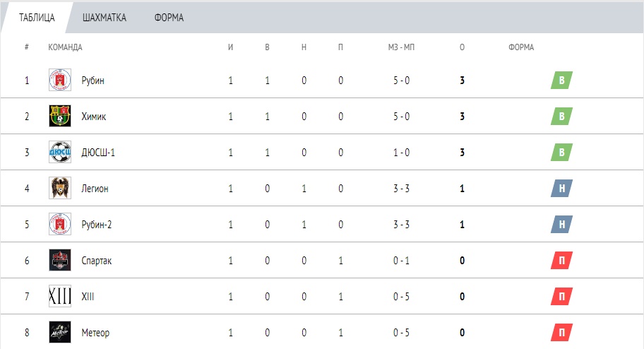Click the Легион eagle logo
The image size is (644, 349).
(x=60, y=188)
